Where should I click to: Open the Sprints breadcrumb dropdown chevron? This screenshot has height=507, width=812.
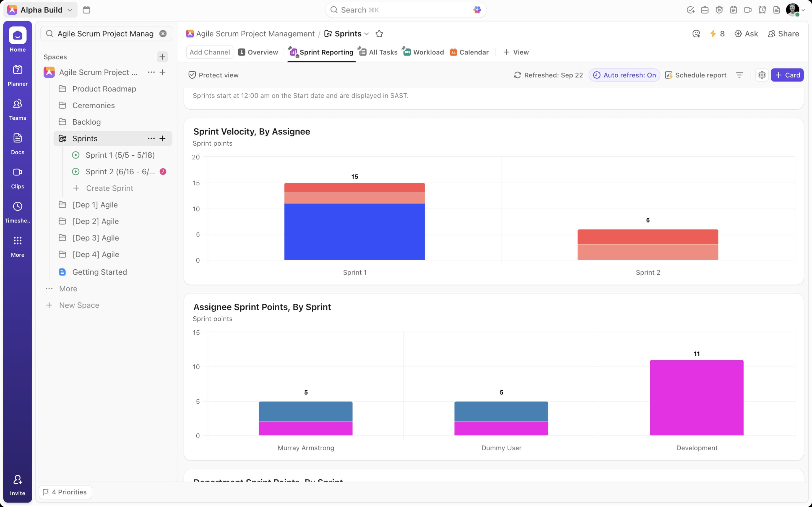coord(367,34)
